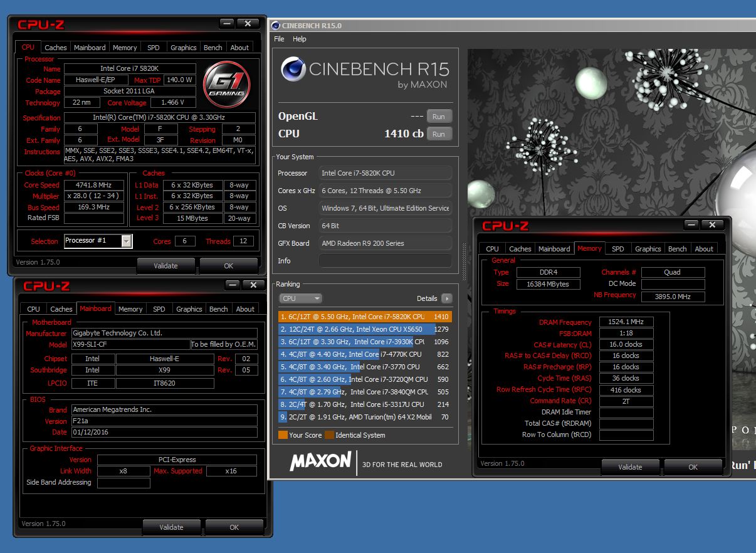Click the BIOS version F21a field

point(164,421)
